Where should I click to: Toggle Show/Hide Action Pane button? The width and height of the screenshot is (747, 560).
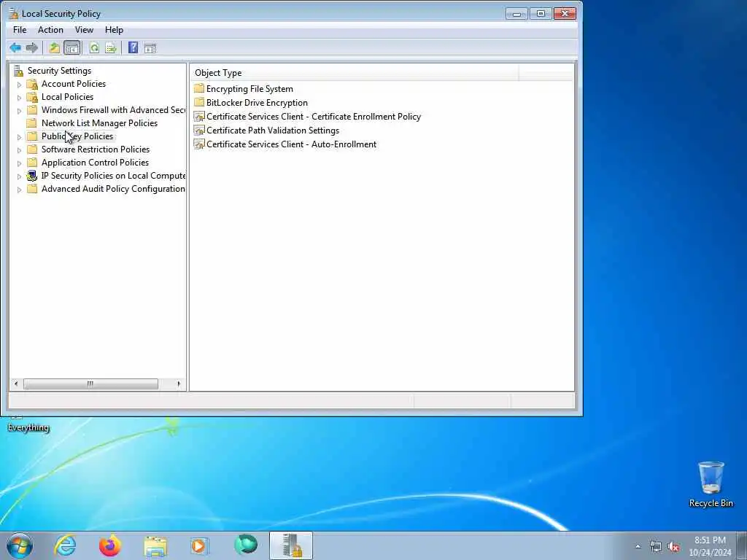click(150, 47)
